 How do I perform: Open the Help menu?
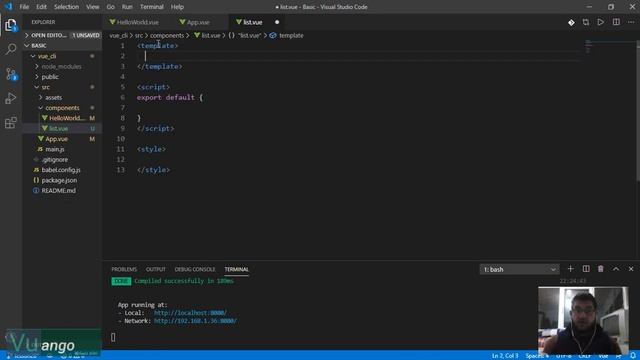(177, 7)
